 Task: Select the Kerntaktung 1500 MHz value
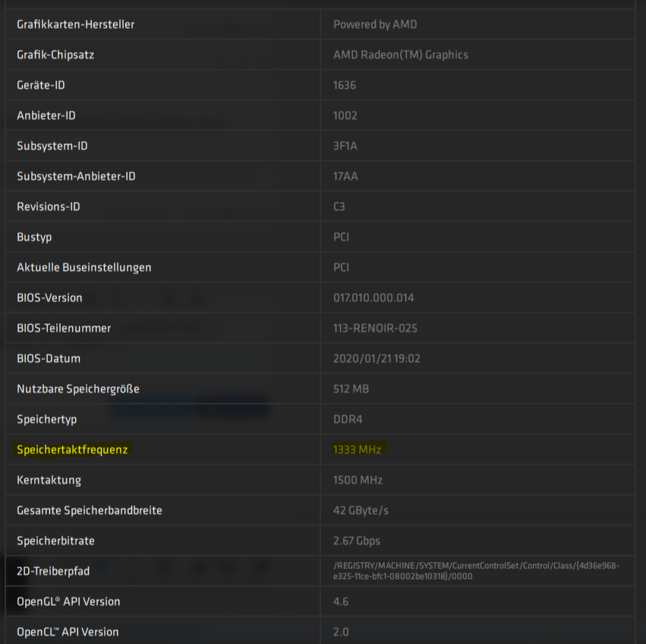coord(358,480)
